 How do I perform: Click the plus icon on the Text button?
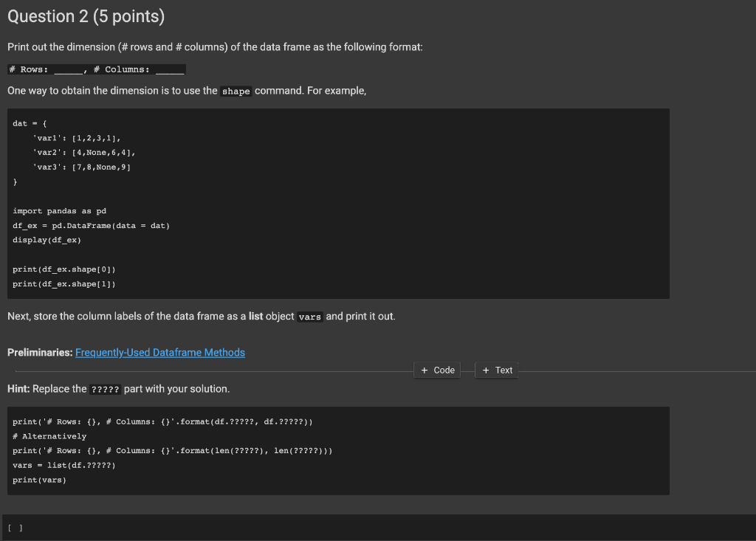tap(485, 370)
